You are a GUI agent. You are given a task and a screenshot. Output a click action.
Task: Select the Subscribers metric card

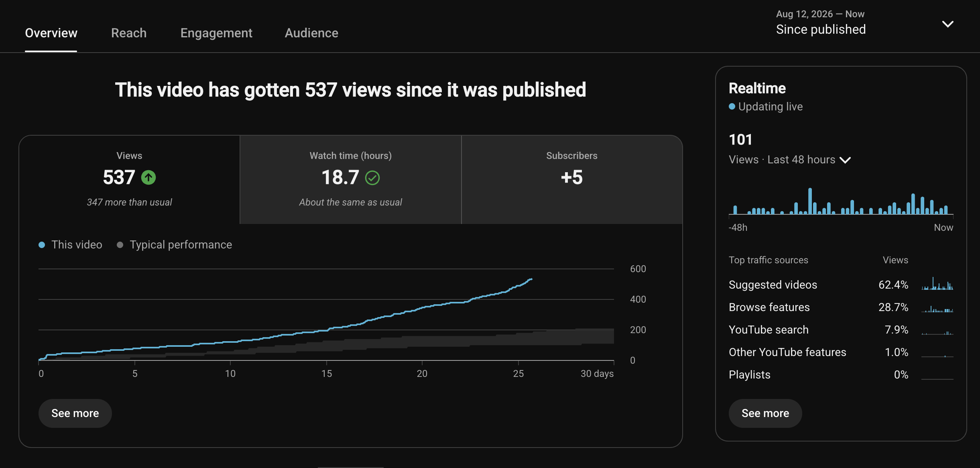click(x=572, y=179)
